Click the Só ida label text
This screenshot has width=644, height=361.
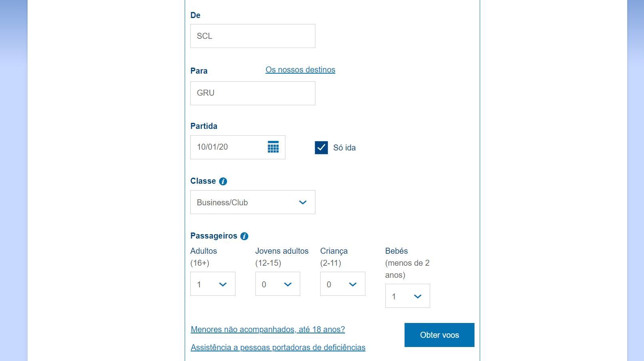(x=344, y=148)
